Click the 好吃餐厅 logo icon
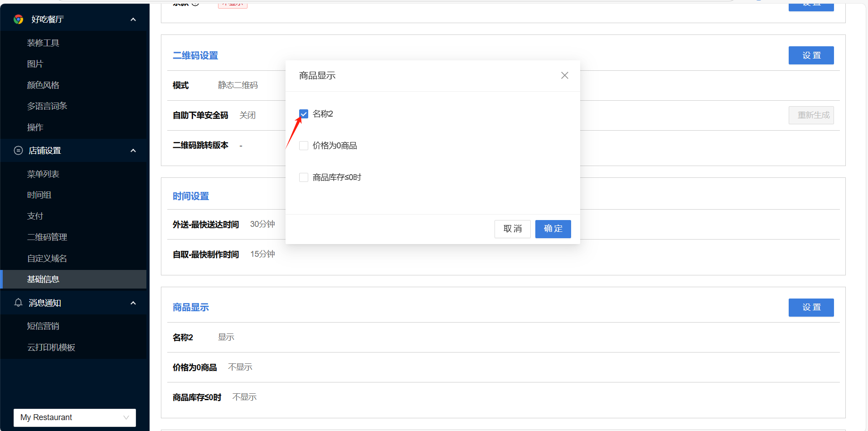The height and width of the screenshot is (431, 868). coord(19,19)
